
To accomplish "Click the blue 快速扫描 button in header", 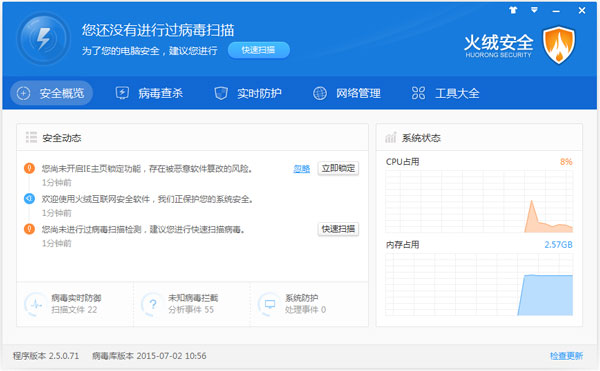I will pyautogui.click(x=259, y=50).
